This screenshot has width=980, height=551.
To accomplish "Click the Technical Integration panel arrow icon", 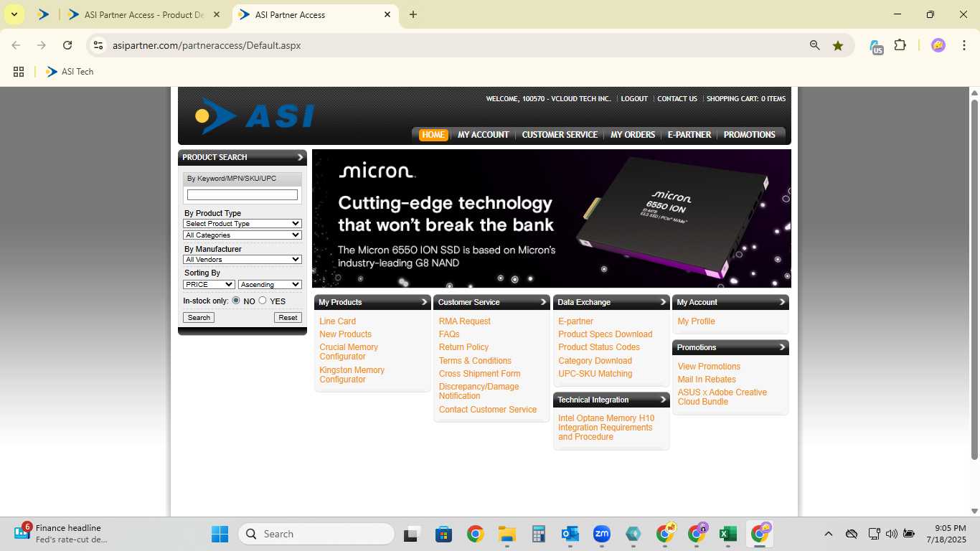I will coord(663,400).
